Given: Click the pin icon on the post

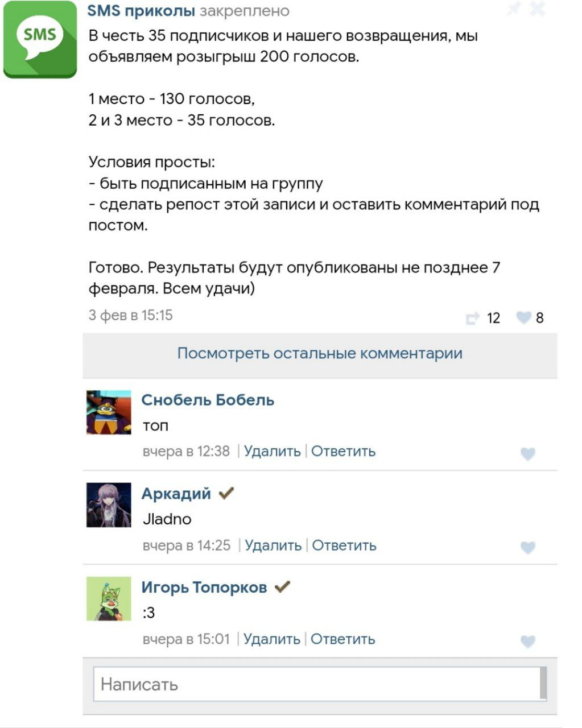Looking at the screenshot, I should (x=513, y=10).
